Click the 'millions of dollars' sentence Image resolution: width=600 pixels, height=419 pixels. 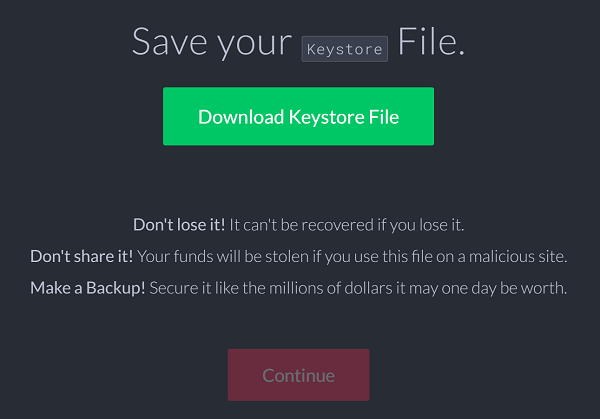pyautogui.click(x=358, y=288)
